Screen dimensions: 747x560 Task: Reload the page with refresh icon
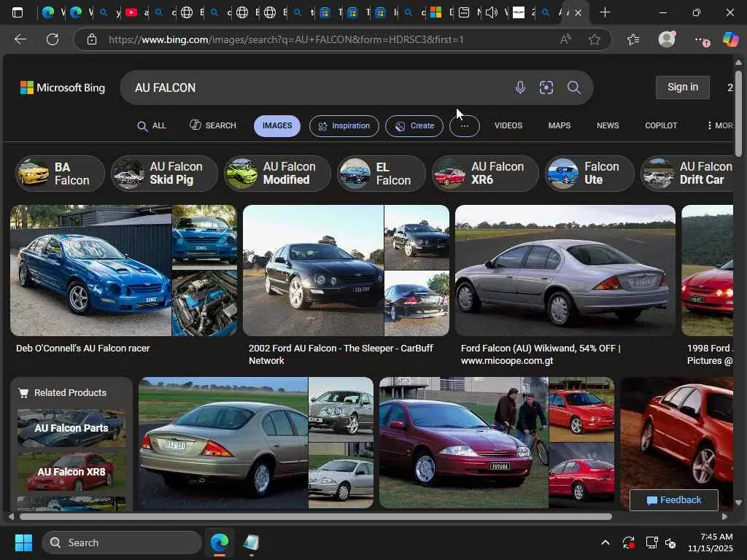click(53, 39)
